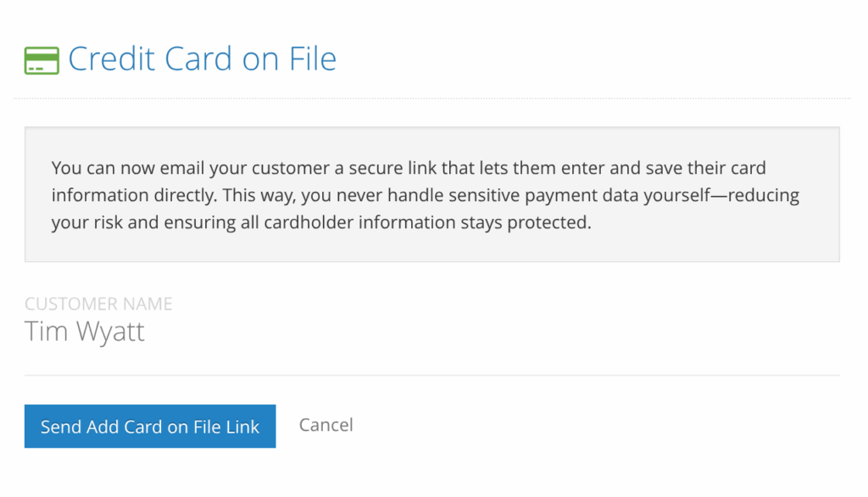Click the divider line below Tim Wyatt
This screenshot has width=868, height=497.
432,375
